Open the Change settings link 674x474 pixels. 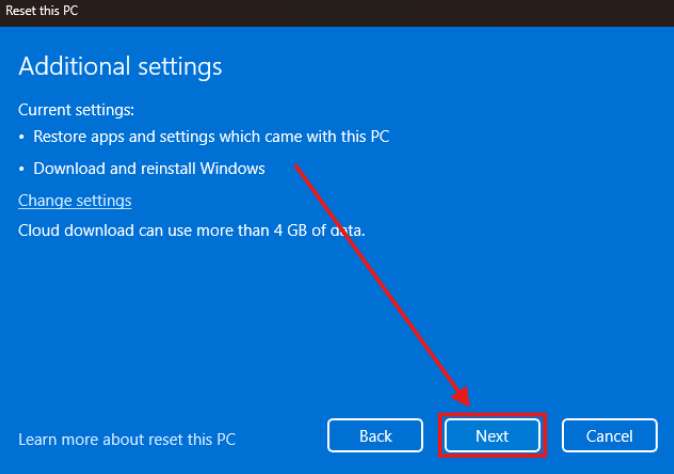tap(75, 200)
